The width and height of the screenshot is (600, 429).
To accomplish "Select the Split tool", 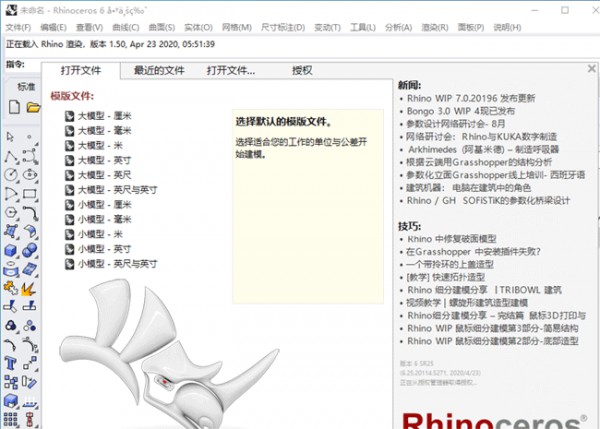I will (x=29, y=306).
